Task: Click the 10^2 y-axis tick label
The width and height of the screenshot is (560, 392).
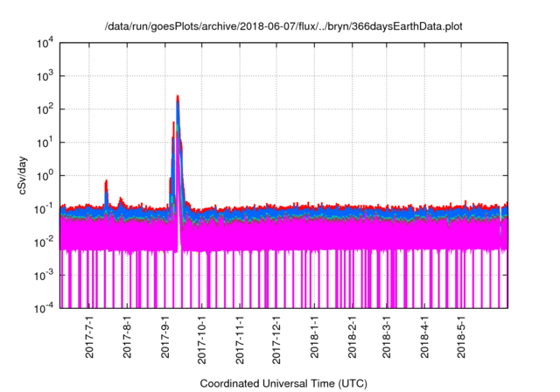Action: pos(45,109)
